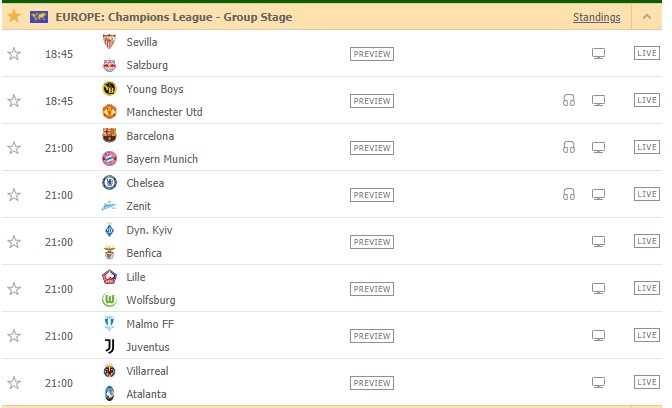
Task: Click the LIVE badge for Young Boys match
Action: click(x=647, y=100)
